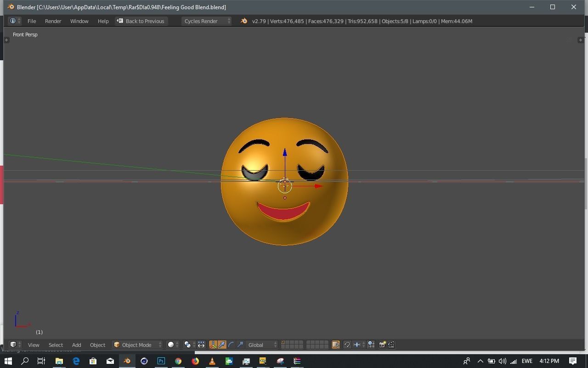Viewport: 588px width, 368px height.
Task: Open the Select menu in 3D header
Action: 56,345
